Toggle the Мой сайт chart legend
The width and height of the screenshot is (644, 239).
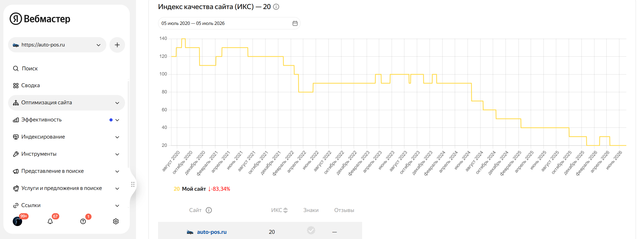point(194,189)
